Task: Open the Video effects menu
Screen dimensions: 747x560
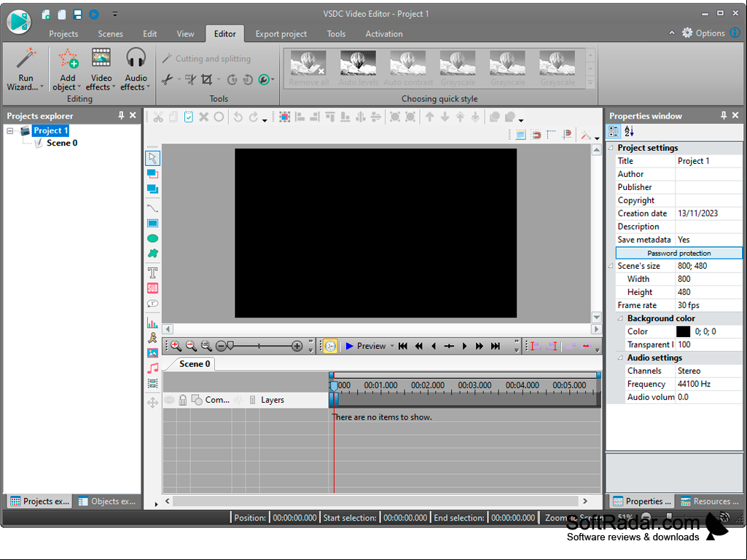Action: [x=101, y=69]
